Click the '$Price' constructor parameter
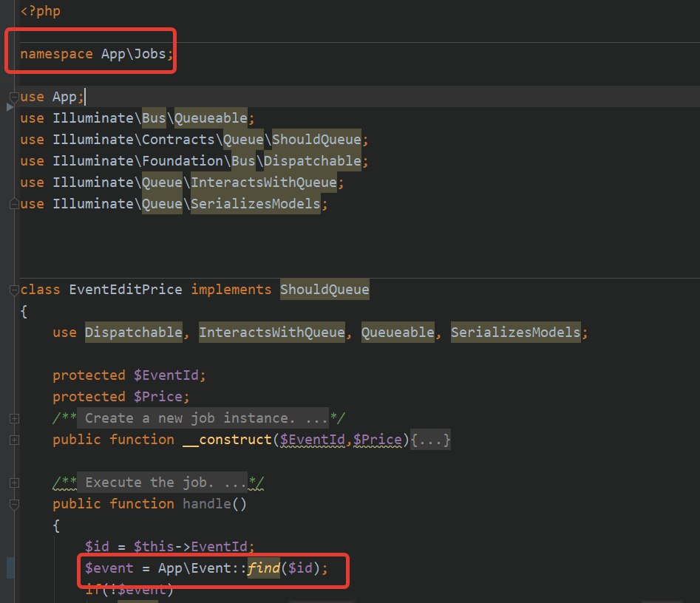 [378, 440]
